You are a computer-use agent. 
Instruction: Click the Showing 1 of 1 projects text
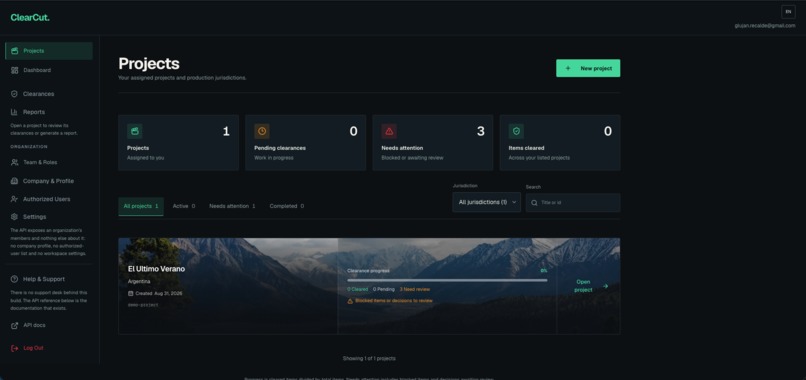369,358
